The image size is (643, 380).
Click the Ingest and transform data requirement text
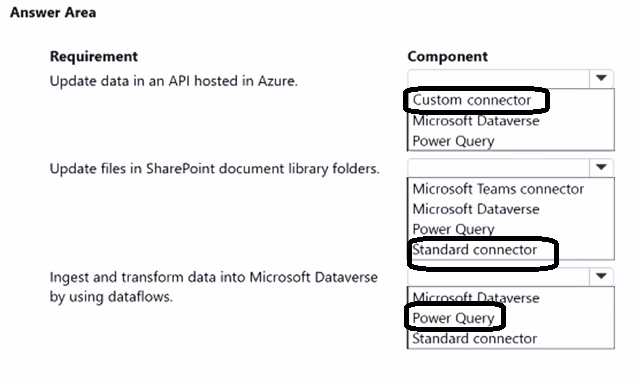214,287
